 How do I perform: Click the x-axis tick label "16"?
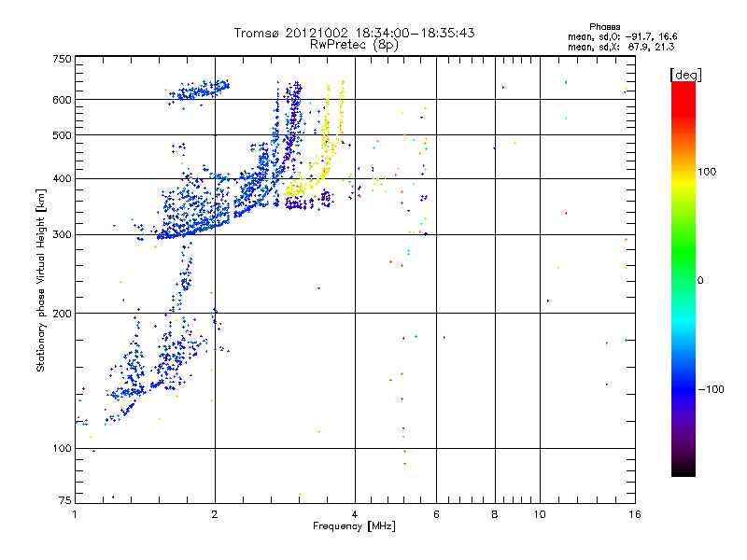635,514
